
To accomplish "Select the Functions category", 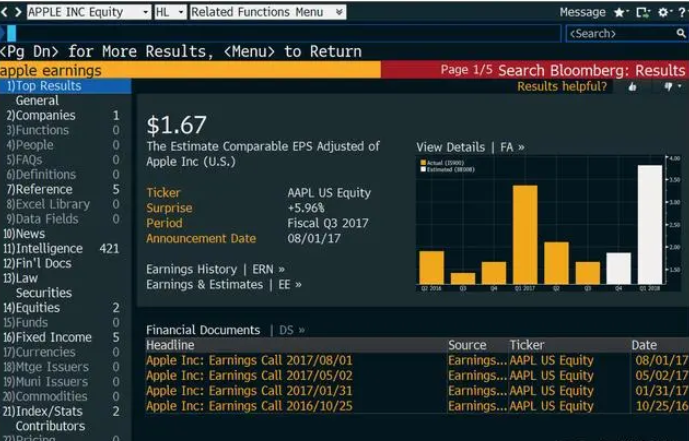I will click(x=65, y=130).
